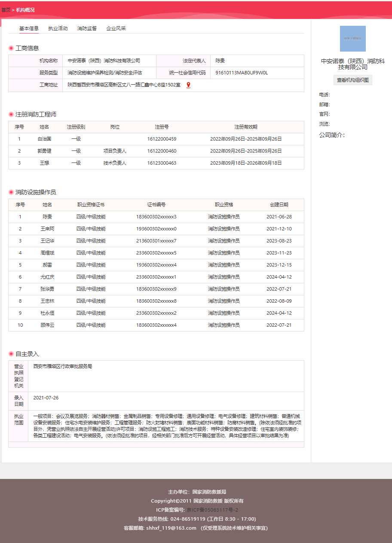The width and height of the screenshot is (392, 543).
Task: Click certificate number 213600301xxxxxx7
Action: point(156,241)
